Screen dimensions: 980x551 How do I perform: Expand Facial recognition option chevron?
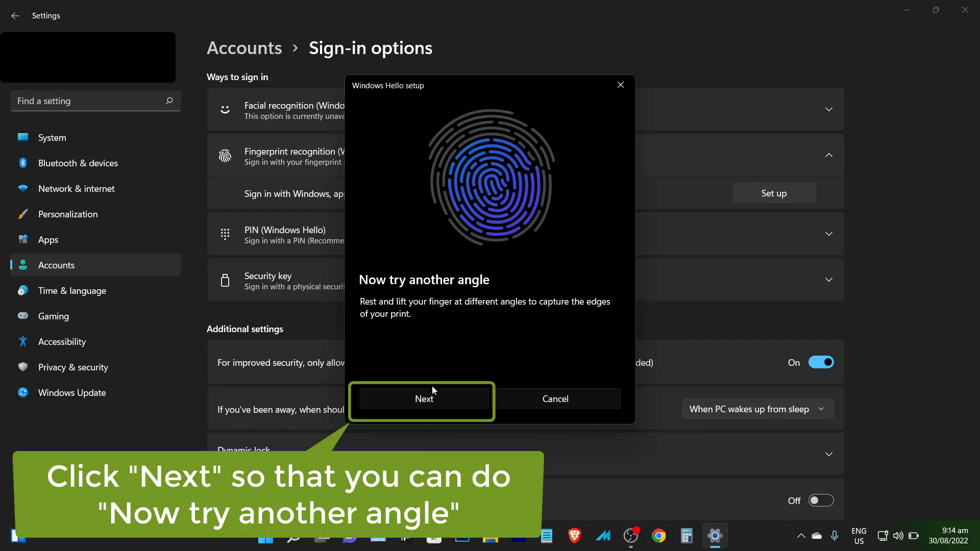coord(829,109)
